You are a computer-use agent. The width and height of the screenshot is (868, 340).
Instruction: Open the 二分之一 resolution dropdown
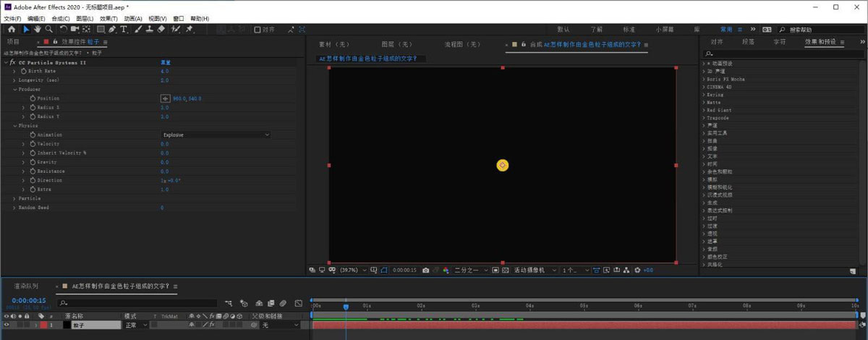pyautogui.click(x=471, y=270)
